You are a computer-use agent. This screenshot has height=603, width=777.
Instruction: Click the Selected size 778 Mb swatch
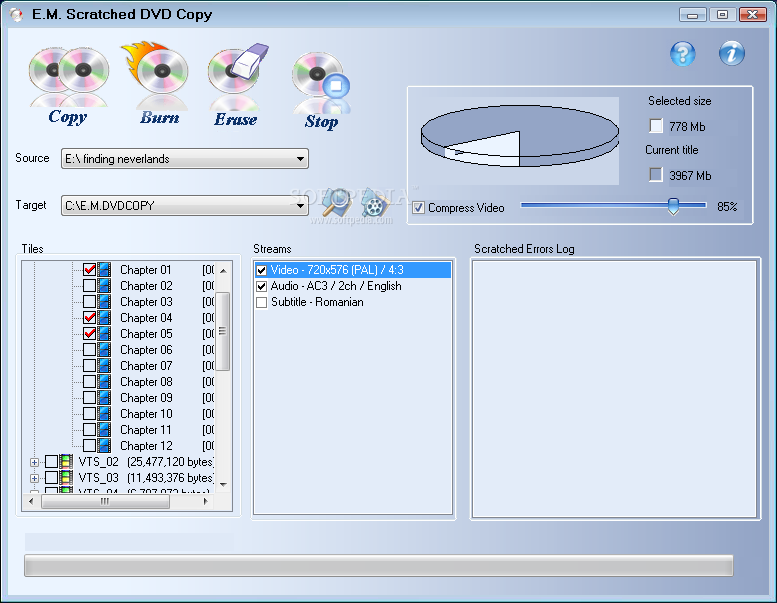656,126
